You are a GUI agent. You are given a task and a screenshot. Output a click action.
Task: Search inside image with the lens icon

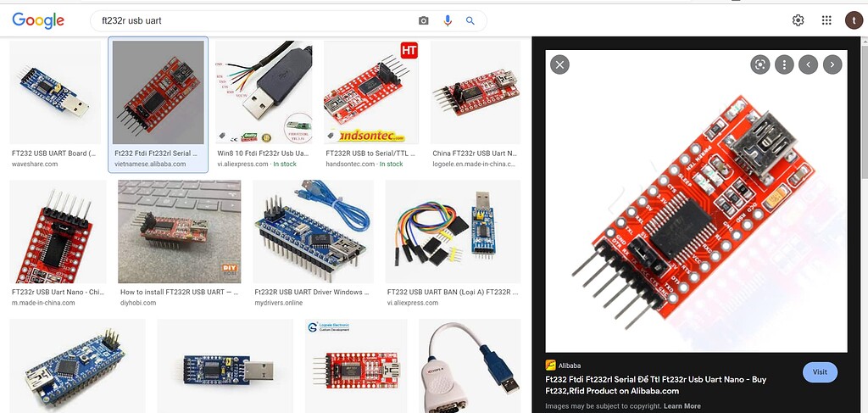(760, 64)
